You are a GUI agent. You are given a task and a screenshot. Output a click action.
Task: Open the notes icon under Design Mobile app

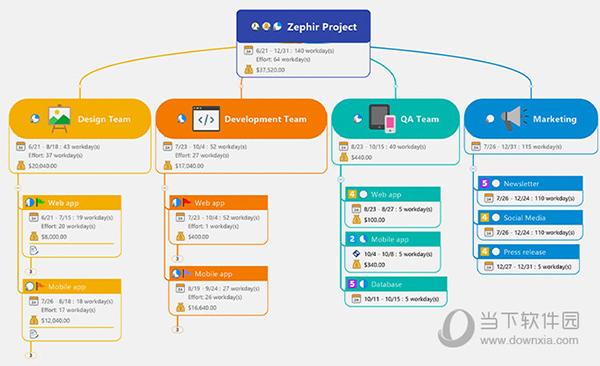34,334
